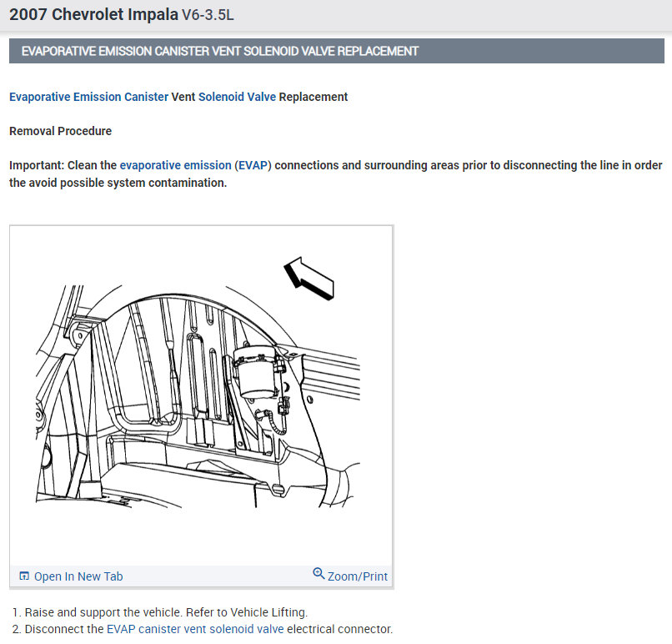Click 'electrical connector.' in step 2

tap(339, 629)
